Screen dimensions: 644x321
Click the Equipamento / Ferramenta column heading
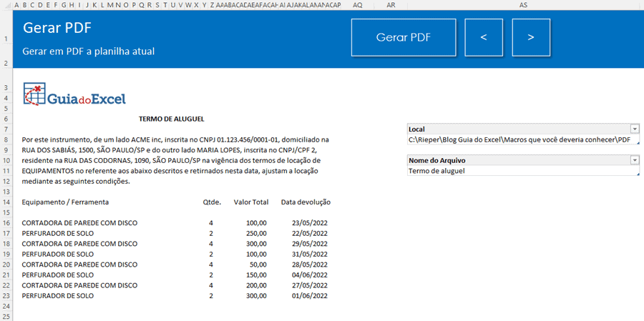(65, 202)
